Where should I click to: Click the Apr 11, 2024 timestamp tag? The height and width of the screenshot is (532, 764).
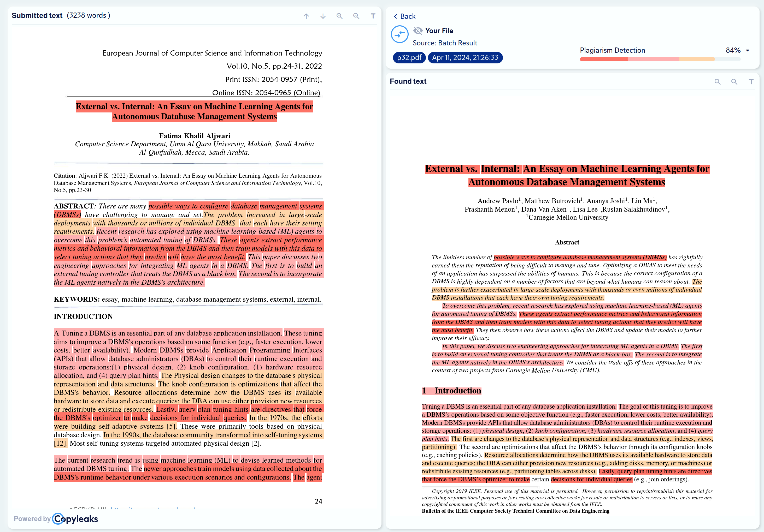[x=465, y=57]
